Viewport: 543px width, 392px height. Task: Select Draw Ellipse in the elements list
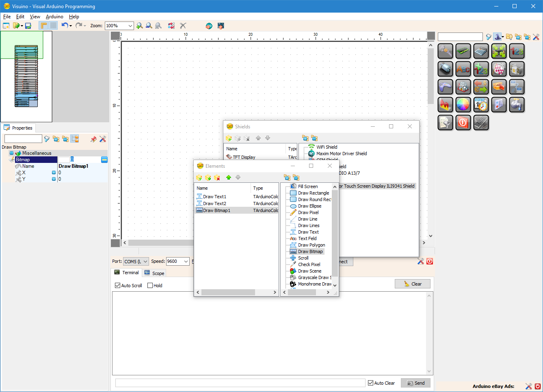[309, 206]
